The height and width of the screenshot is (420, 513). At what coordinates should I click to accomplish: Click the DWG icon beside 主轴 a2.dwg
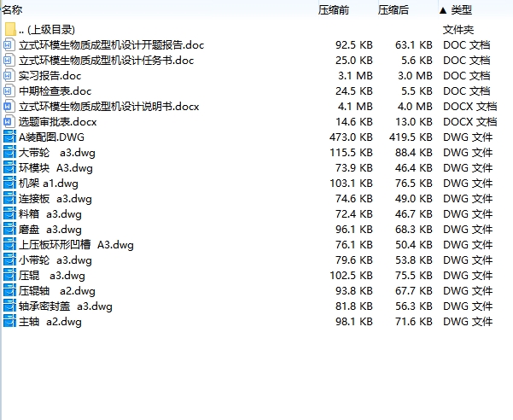[9, 322]
